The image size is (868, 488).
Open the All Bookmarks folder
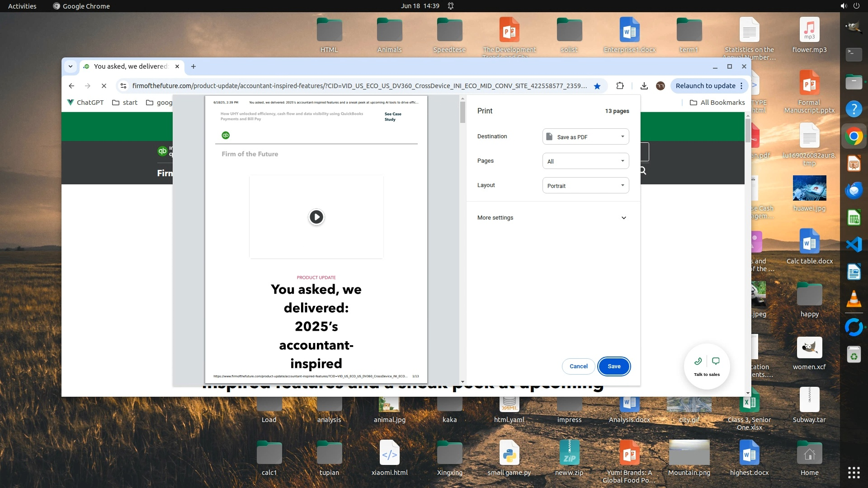(x=717, y=103)
